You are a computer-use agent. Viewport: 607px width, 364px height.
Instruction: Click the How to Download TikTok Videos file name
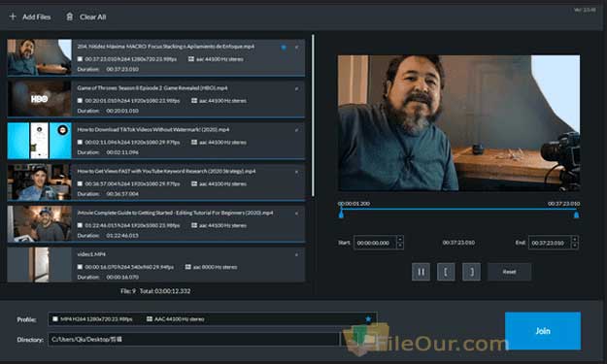(152, 130)
